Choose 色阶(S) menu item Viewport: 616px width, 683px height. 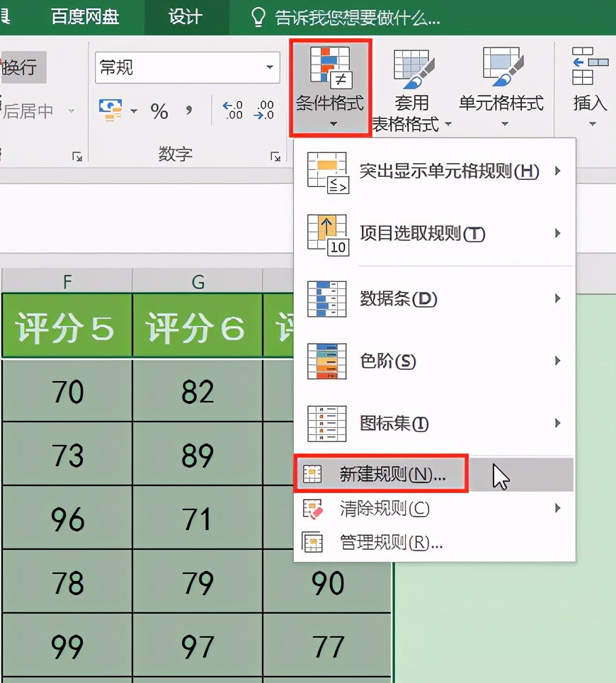(435, 361)
